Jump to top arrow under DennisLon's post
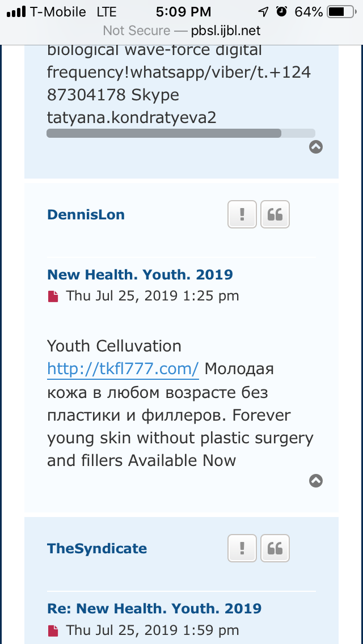Screen dimensions: 363x644 pyautogui.click(x=316, y=481)
